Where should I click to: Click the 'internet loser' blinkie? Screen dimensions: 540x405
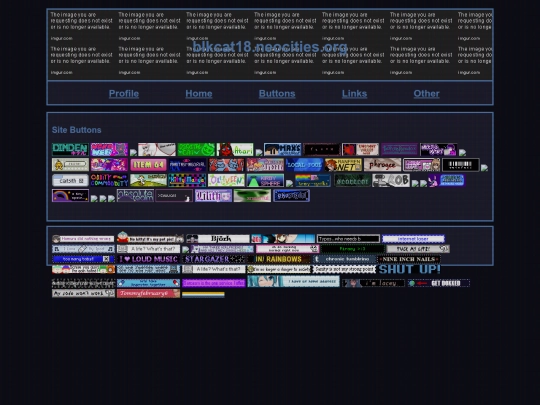click(x=413, y=239)
